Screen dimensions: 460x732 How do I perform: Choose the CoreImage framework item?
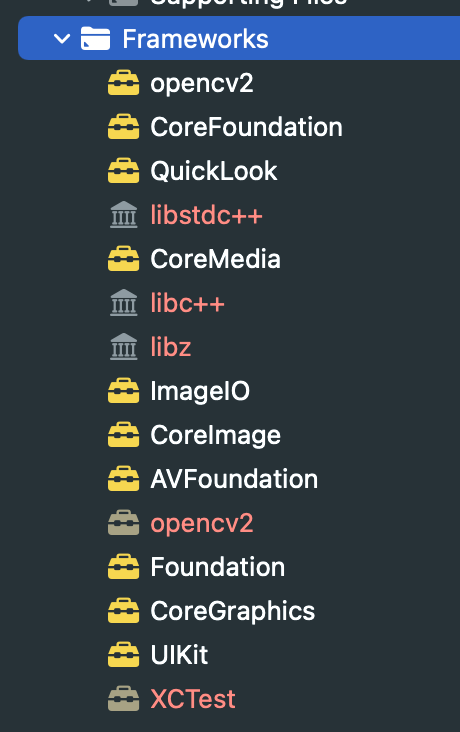tap(215, 435)
